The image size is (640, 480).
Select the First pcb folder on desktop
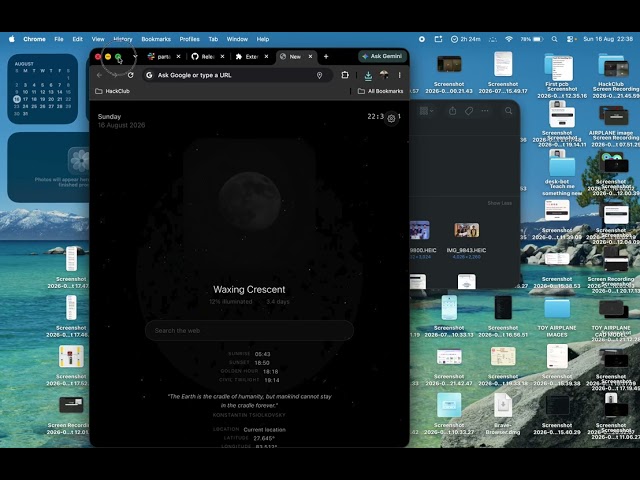(559, 67)
